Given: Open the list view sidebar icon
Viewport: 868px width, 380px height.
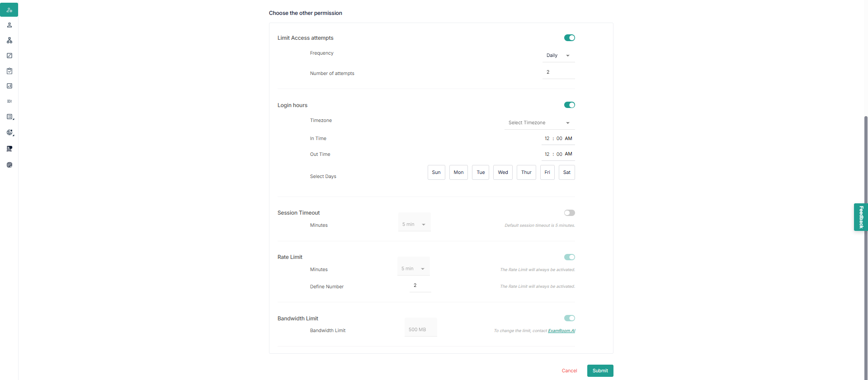Looking at the screenshot, I should pyautogui.click(x=9, y=117).
